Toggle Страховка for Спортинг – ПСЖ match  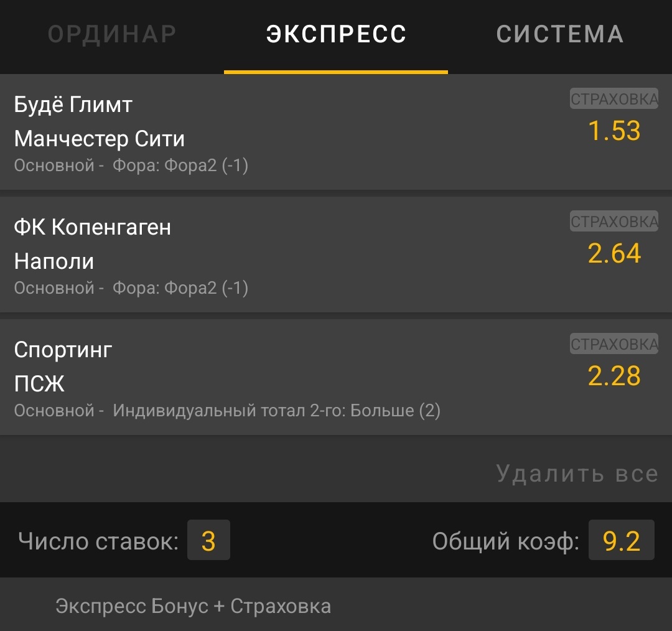(x=614, y=345)
